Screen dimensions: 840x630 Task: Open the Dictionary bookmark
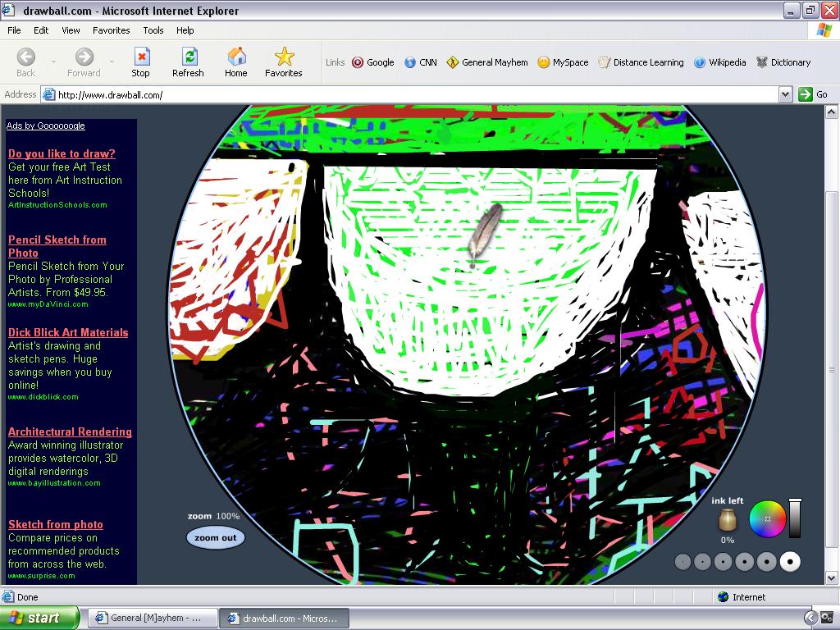tap(783, 62)
